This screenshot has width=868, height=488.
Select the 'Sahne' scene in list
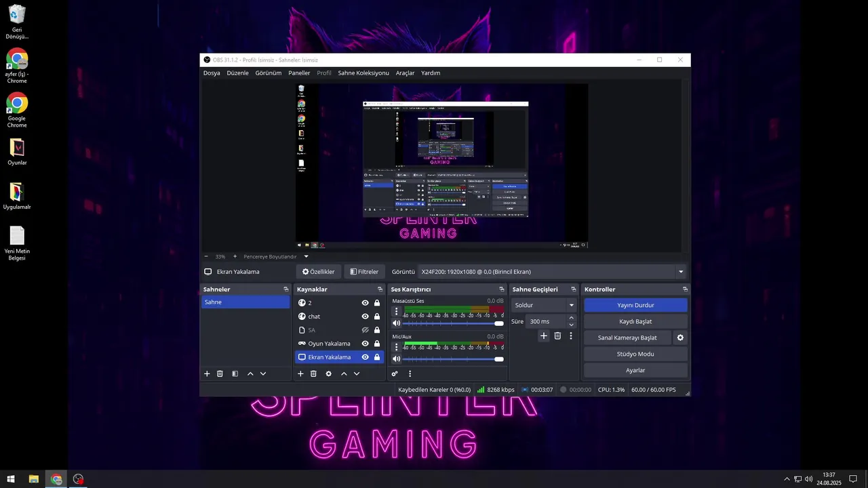pyautogui.click(x=245, y=302)
